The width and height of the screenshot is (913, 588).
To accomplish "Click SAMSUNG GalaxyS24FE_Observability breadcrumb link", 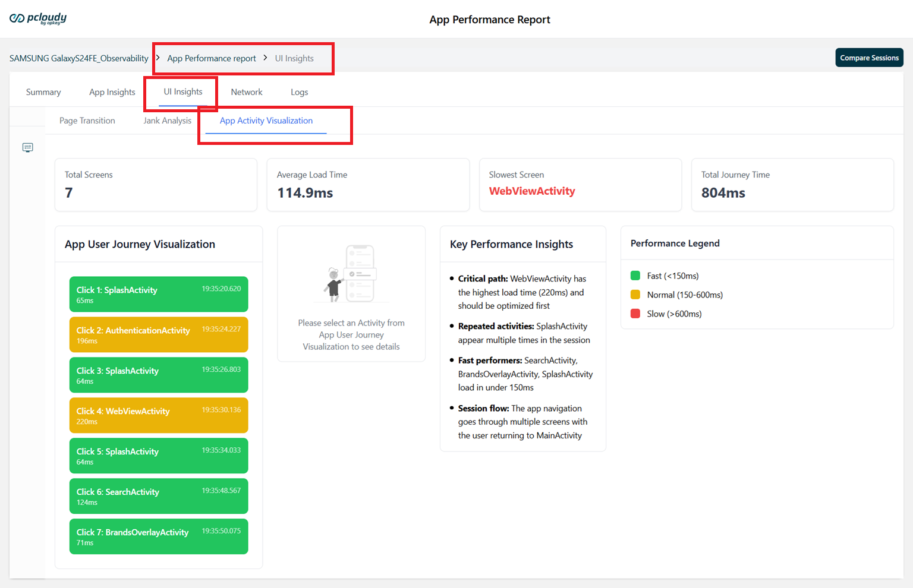I will [x=79, y=58].
